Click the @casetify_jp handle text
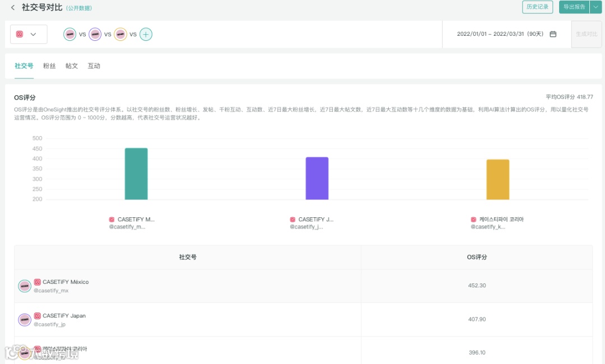The image size is (605, 364). [x=49, y=324]
